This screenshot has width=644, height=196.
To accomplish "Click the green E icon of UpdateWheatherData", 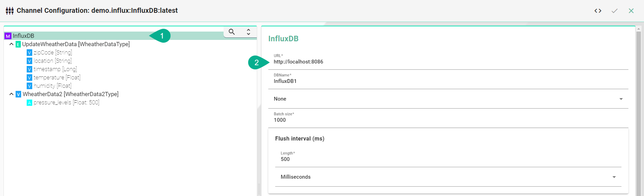I will (x=18, y=44).
